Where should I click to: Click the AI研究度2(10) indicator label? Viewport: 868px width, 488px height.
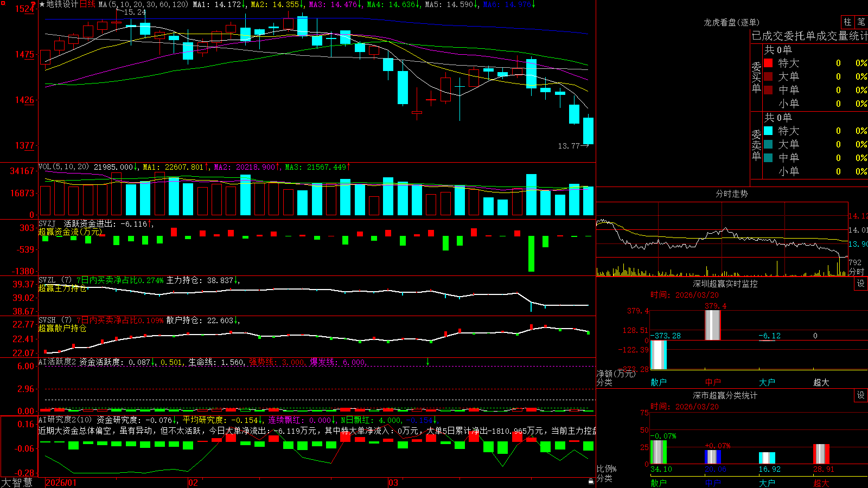[65, 420]
